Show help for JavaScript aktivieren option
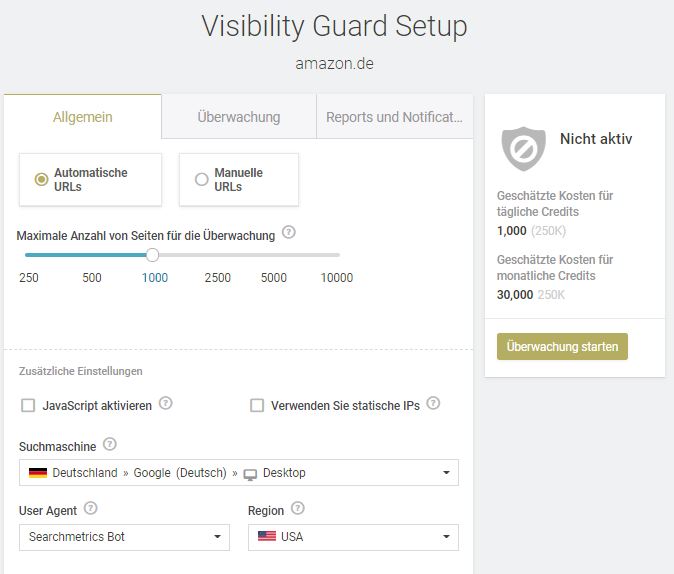 (165, 403)
